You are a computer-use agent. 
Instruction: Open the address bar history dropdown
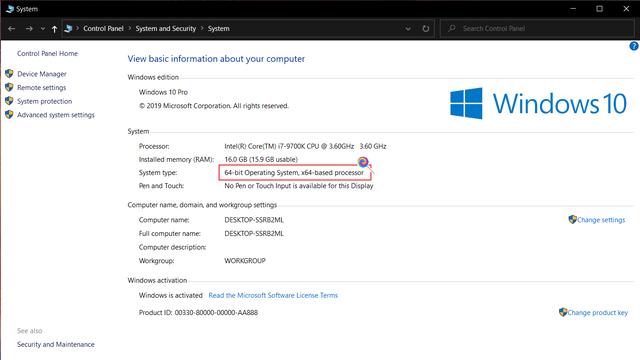408,29
